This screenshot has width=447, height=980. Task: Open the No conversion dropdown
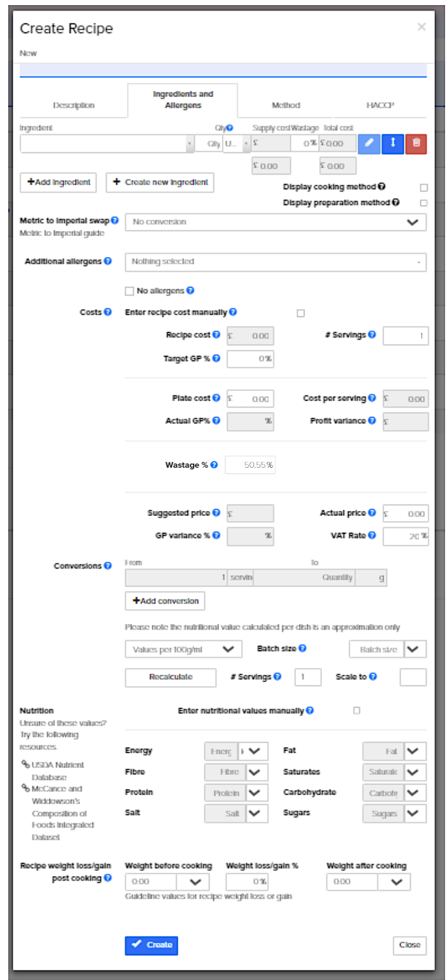click(x=276, y=222)
